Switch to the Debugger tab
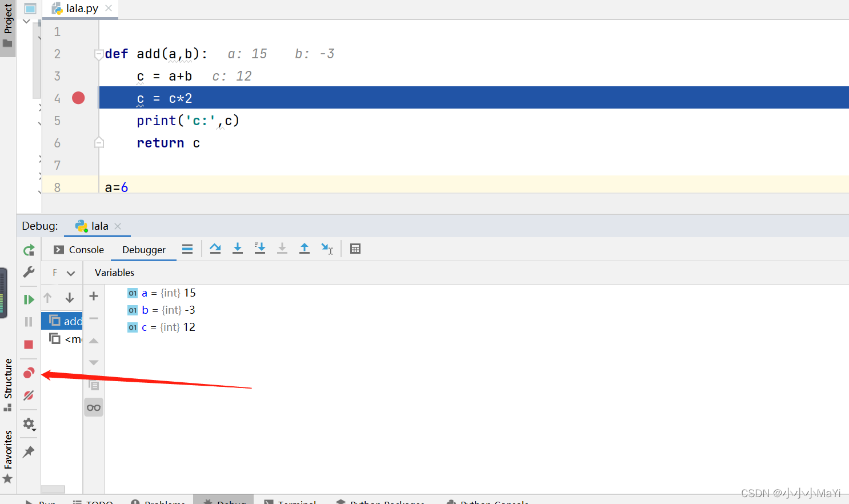The image size is (849, 504). coord(144,250)
